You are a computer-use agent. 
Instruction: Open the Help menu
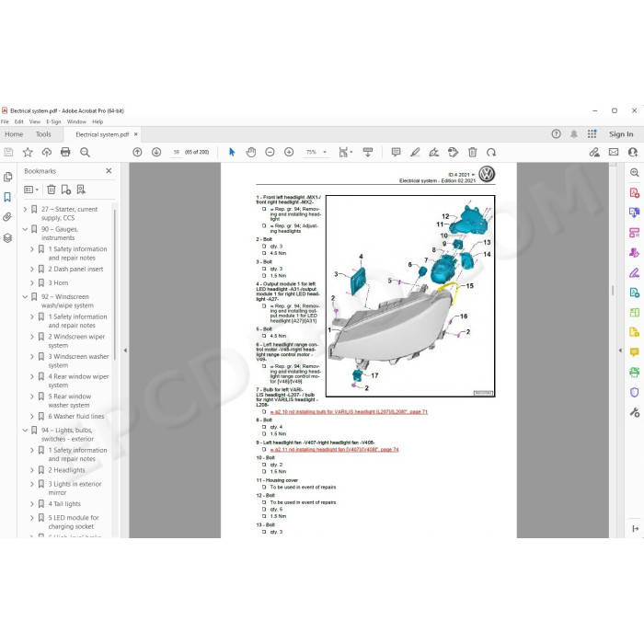pyautogui.click(x=98, y=121)
